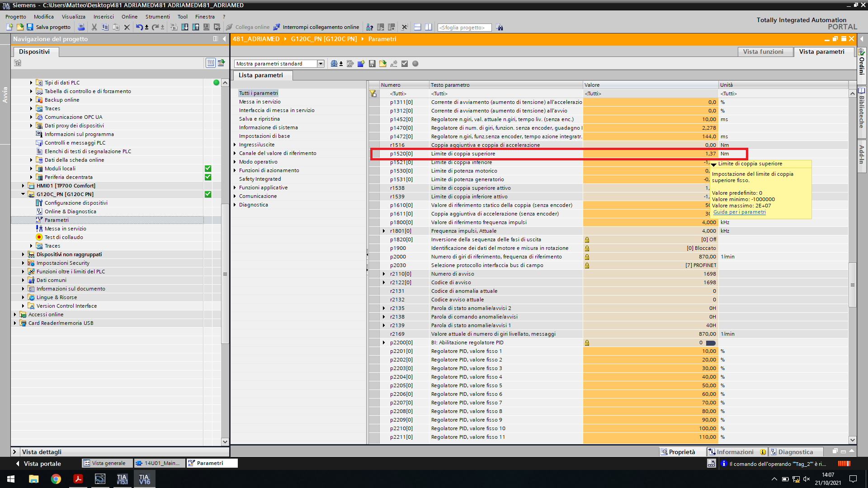Image resolution: width=868 pixels, height=488 pixels.
Task: Click the undo arrow icon
Action: (x=139, y=27)
